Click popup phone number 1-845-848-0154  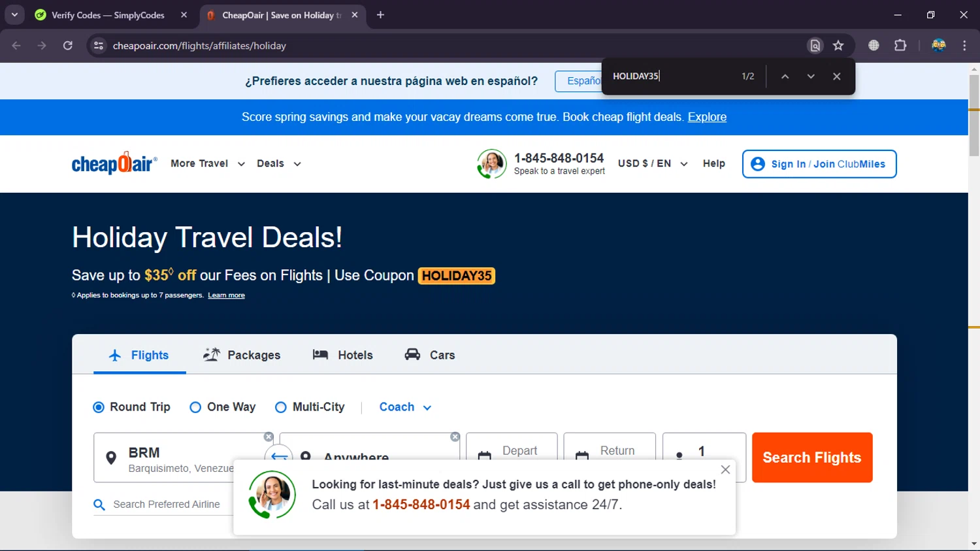pos(421,505)
